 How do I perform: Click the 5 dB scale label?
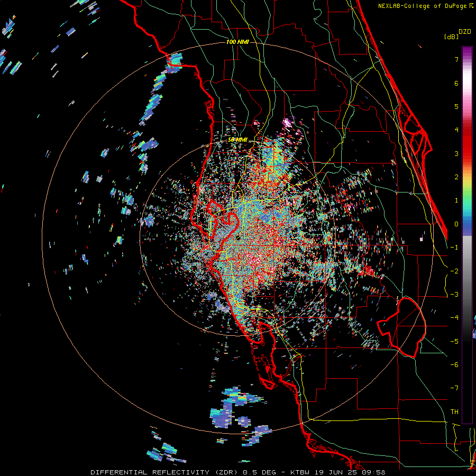pos(456,106)
